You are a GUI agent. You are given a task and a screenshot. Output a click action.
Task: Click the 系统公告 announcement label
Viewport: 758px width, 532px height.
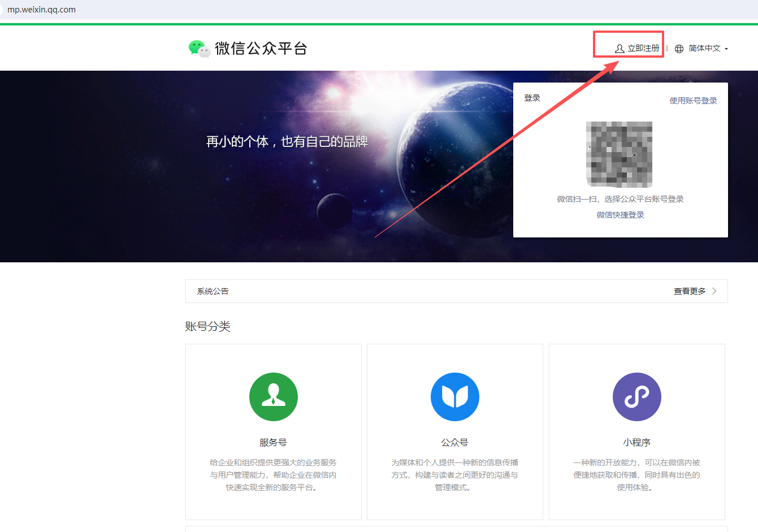[x=213, y=291]
